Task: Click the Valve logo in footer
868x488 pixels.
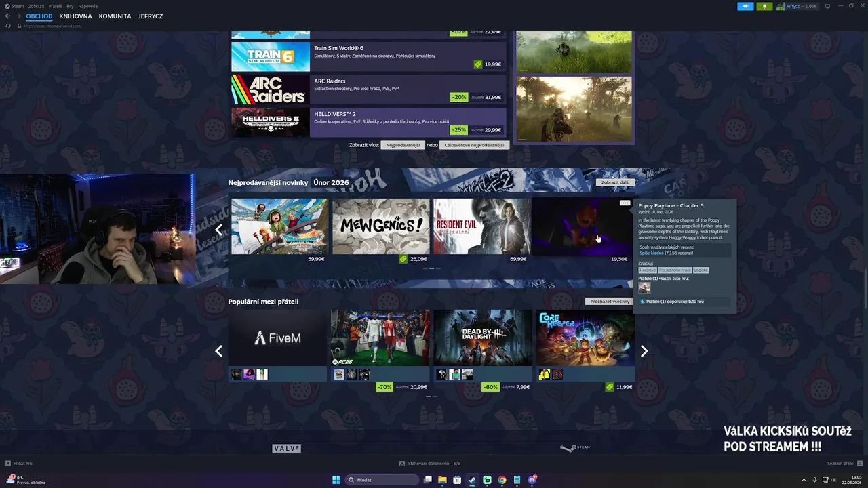Action: 286,448
